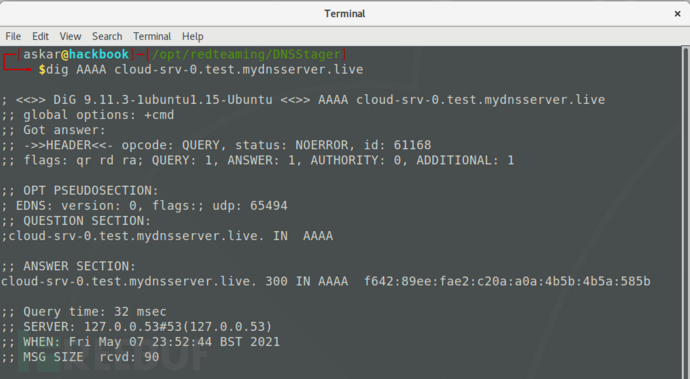The height and width of the screenshot is (379, 690).
Task: Click the OPT PSEUDOSECTION heading line
Action: point(80,191)
